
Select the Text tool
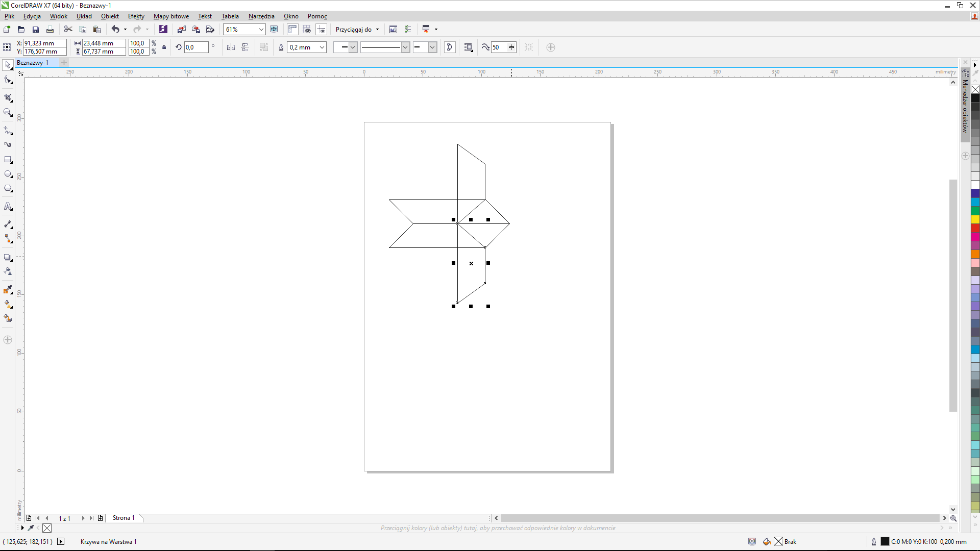(8, 207)
